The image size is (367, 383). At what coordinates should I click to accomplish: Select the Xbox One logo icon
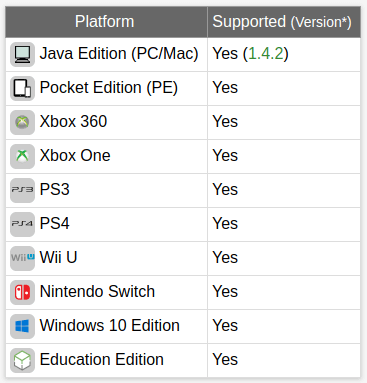click(22, 156)
